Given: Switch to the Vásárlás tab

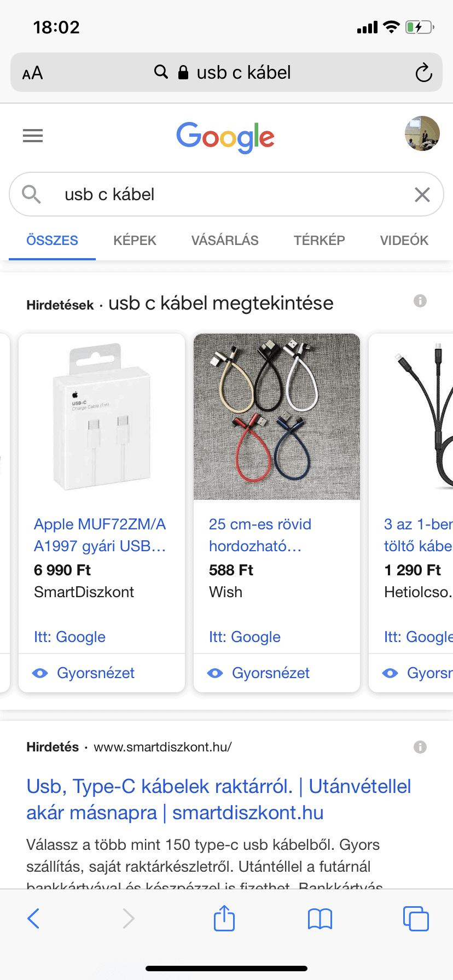Looking at the screenshot, I should 225,241.
